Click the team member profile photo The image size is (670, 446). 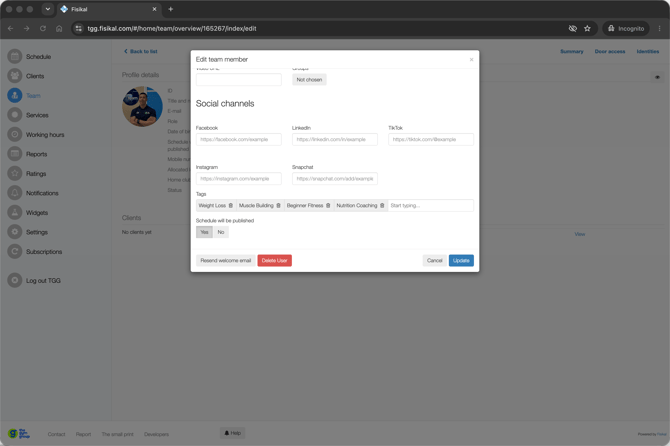click(142, 106)
